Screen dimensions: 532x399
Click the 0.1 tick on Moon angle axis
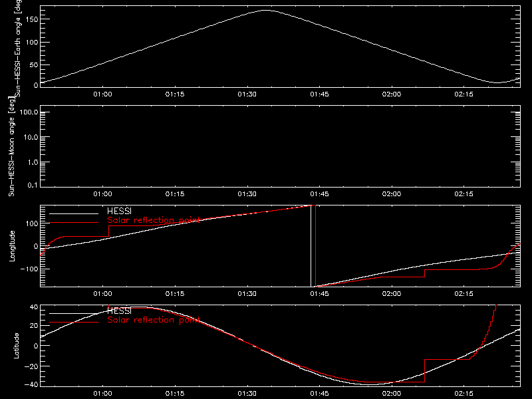(33, 185)
